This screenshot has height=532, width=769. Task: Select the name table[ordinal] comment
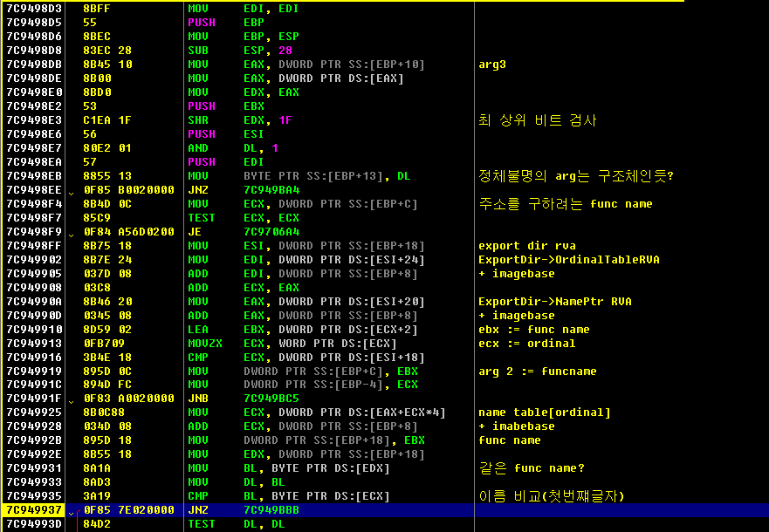tap(545, 413)
